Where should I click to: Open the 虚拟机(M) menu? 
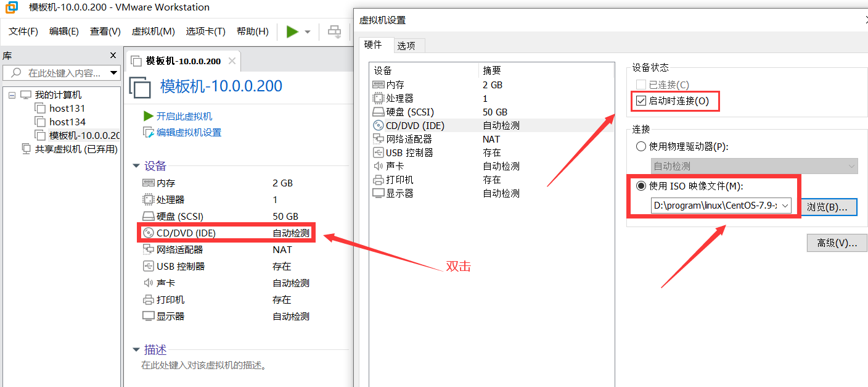point(154,31)
